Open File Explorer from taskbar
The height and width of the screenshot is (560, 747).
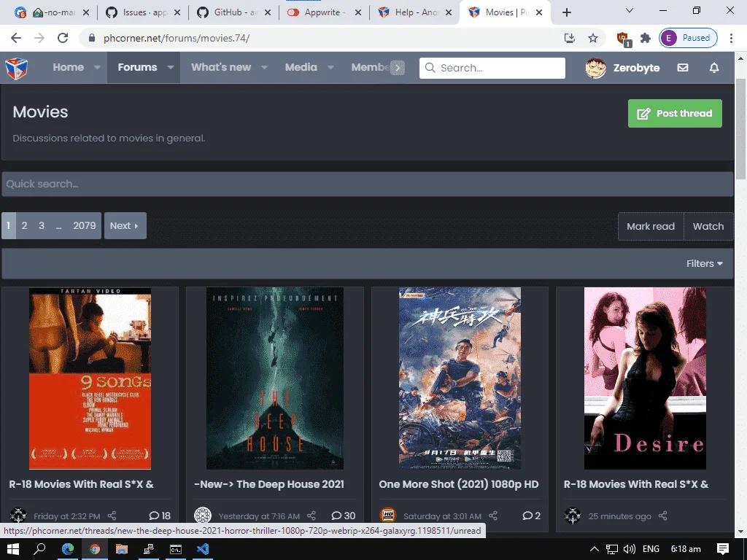tap(122, 549)
